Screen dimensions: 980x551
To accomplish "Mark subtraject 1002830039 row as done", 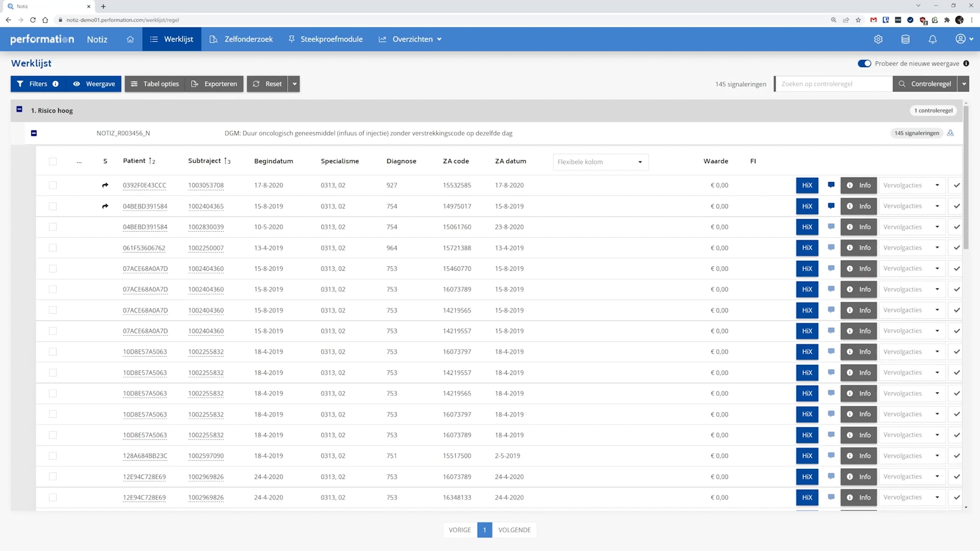I will pyautogui.click(x=956, y=227).
